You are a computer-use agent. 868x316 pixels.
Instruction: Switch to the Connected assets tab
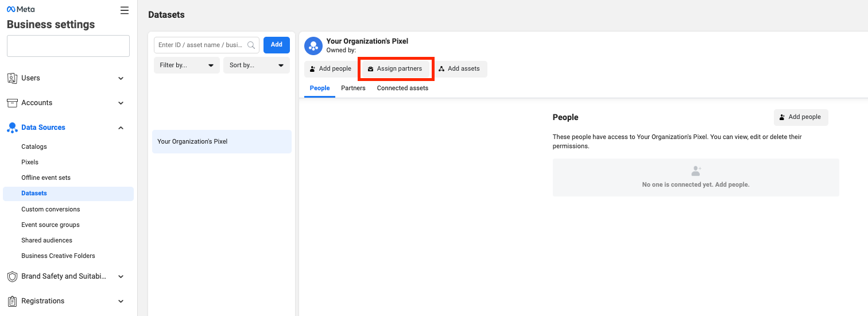[402, 88]
